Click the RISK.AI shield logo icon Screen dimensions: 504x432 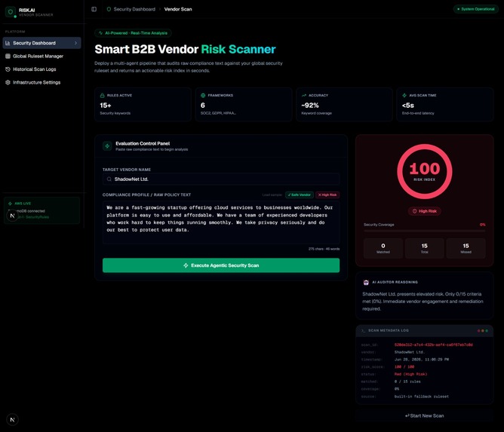pos(11,12)
